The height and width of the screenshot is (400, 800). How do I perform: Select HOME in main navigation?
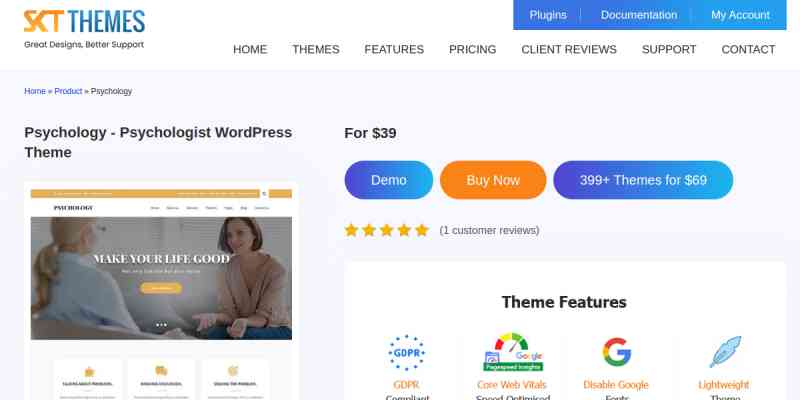[x=250, y=49]
